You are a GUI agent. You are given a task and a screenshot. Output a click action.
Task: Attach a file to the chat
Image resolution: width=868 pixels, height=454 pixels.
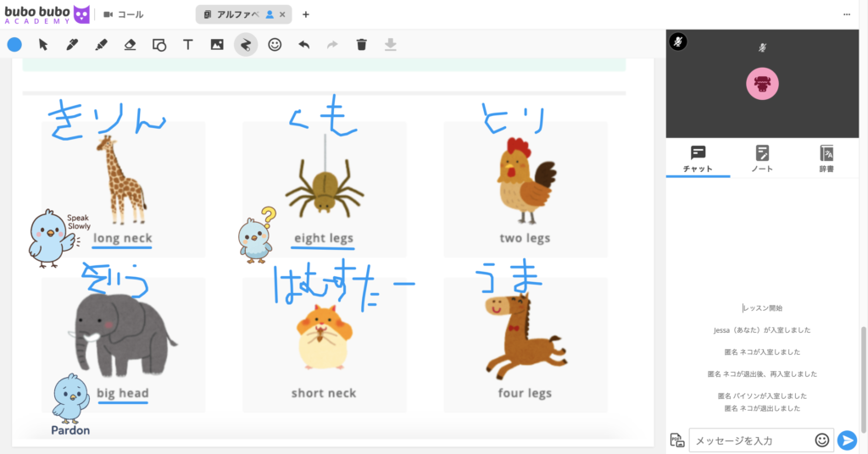pyautogui.click(x=677, y=440)
